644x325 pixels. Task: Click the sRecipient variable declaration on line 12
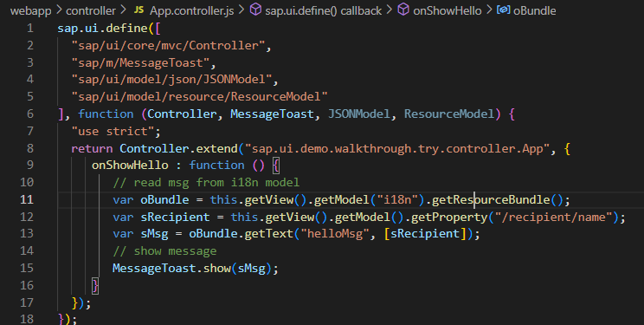pyautogui.click(x=175, y=218)
